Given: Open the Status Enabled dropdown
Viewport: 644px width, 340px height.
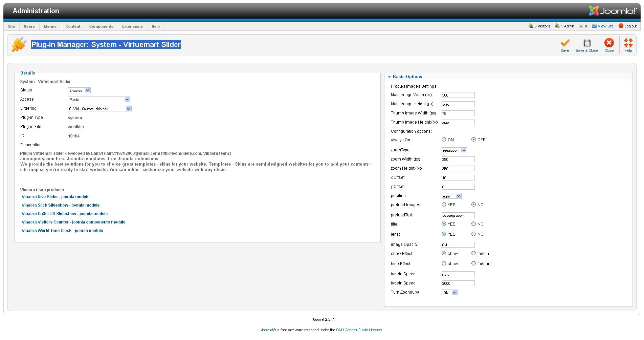Looking at the screenshot, I should click(79, 90).
